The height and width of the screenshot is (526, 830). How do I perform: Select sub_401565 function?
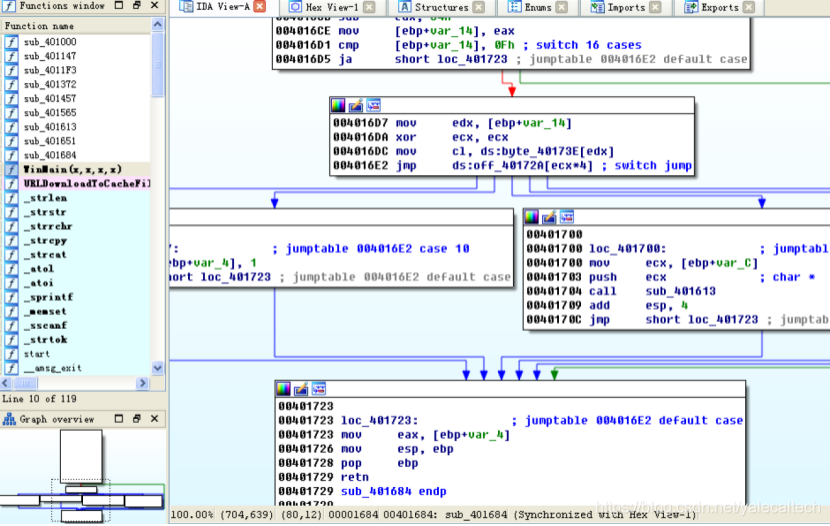pyautogui.click(x=50, y=113)
